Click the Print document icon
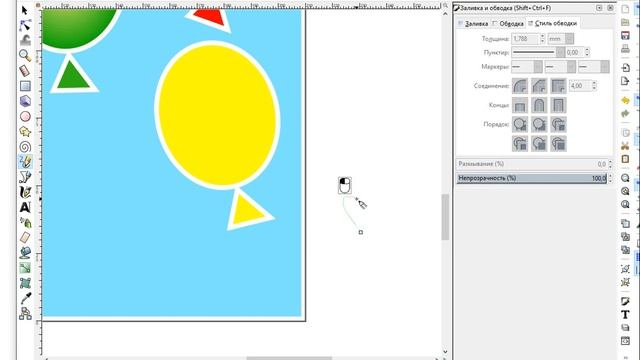 625,49
